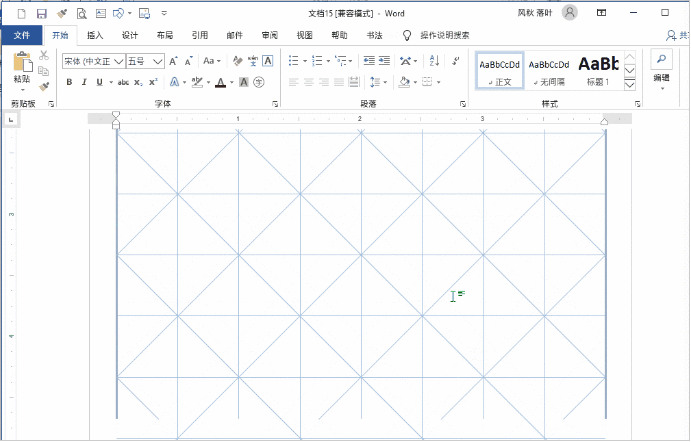The height and width of the screenshot is (442, 691).
Task: Click the Paste (粘贴) clipboard icon
Action: coord(22,62)
